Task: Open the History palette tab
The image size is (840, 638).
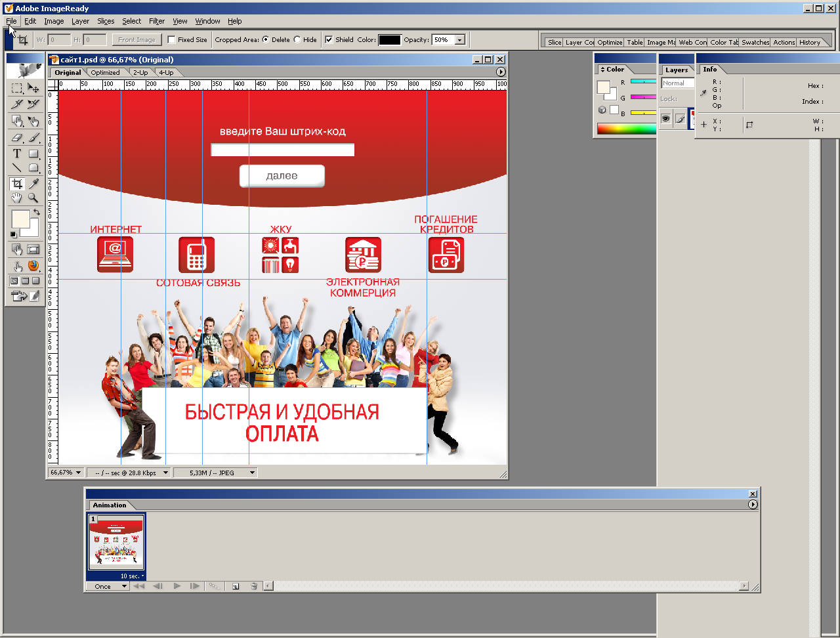Action: [810, 42]
